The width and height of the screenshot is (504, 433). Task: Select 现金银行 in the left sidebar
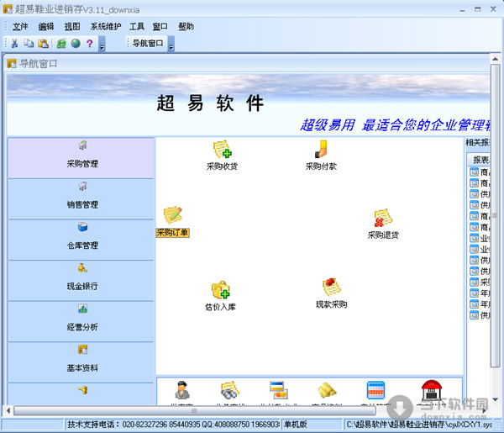coord(81,281)
